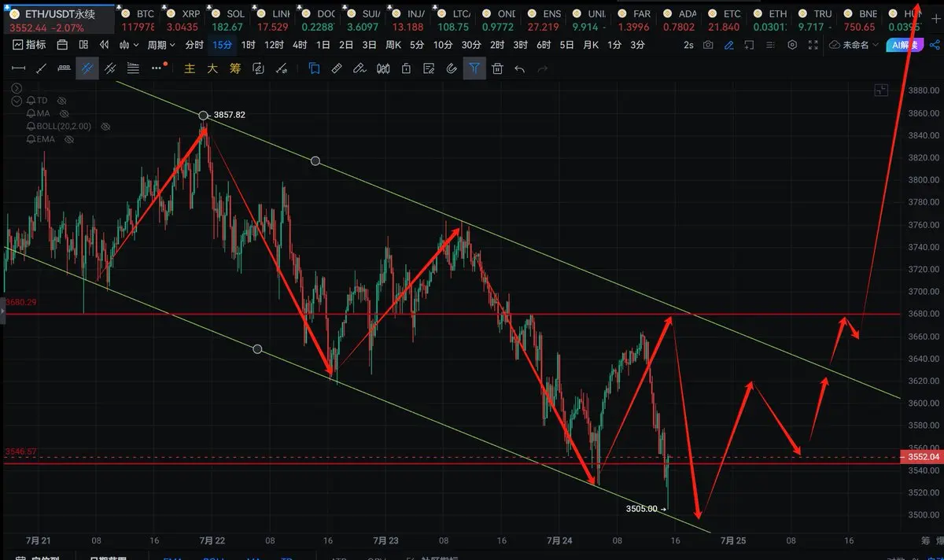Select the eraser tool in drawing toolbar

pyautogui.click(x=337, y=68)
